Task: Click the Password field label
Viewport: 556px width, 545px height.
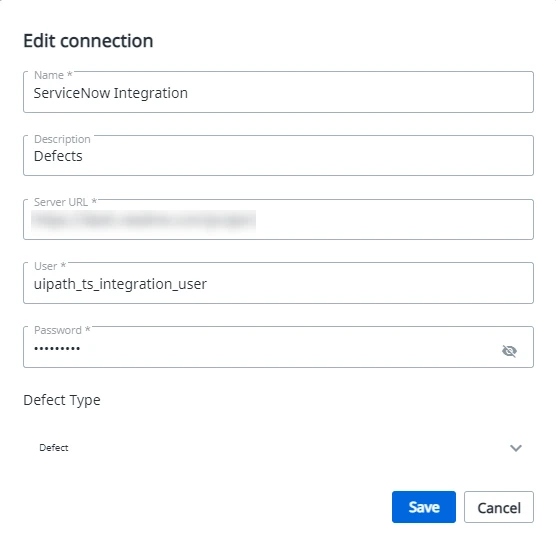Action: [62, 330]
